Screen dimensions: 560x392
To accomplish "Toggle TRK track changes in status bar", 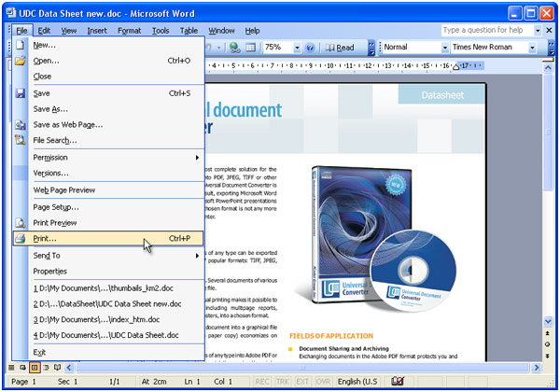I will click(x=283, y=382).
